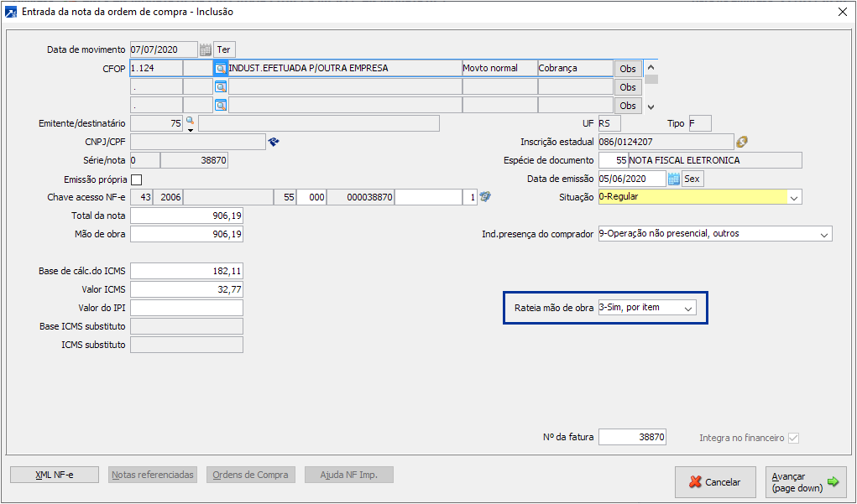The height and width of the screenshot is (504, 857).
Task: Click the 'INDUST.EFETUADA P/OUTRA EMPRESA' text
Action: coord(308,68)
